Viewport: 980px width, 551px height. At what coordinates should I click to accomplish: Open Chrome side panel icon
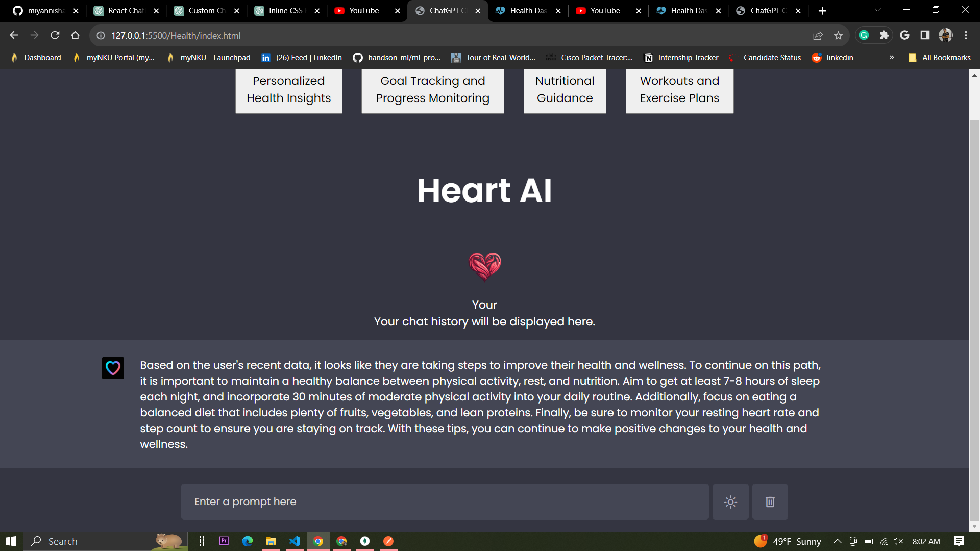[925, 35]
